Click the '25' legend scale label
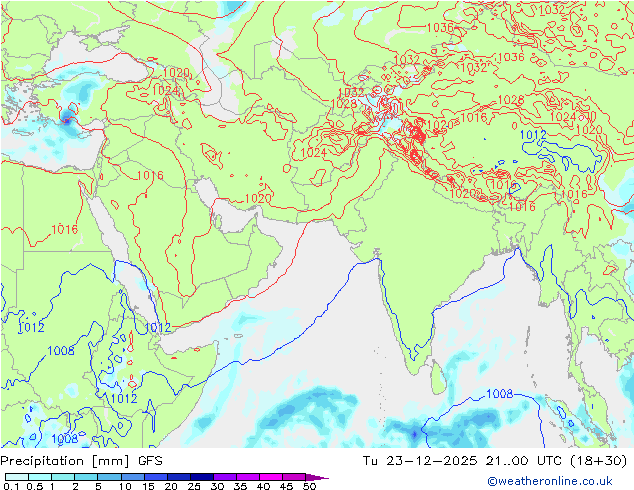Screen dimensions: 634x490 coord(194,486)
